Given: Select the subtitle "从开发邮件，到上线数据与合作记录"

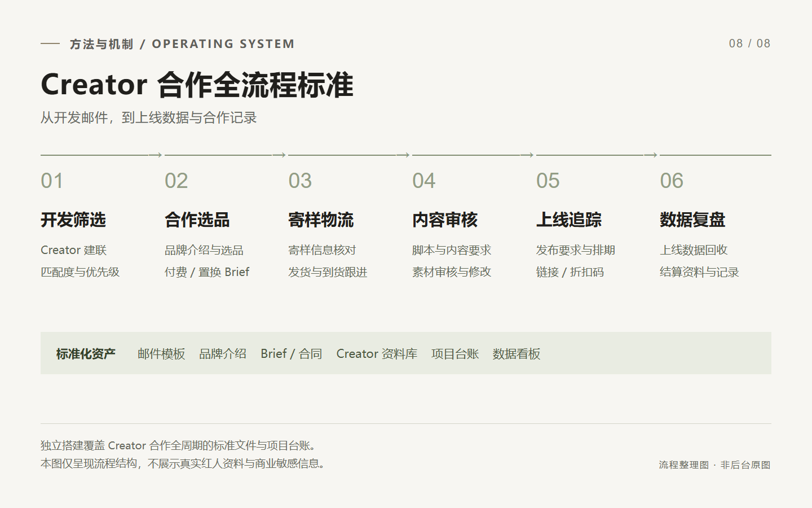Looking at the screenshot, I should 148,117.
